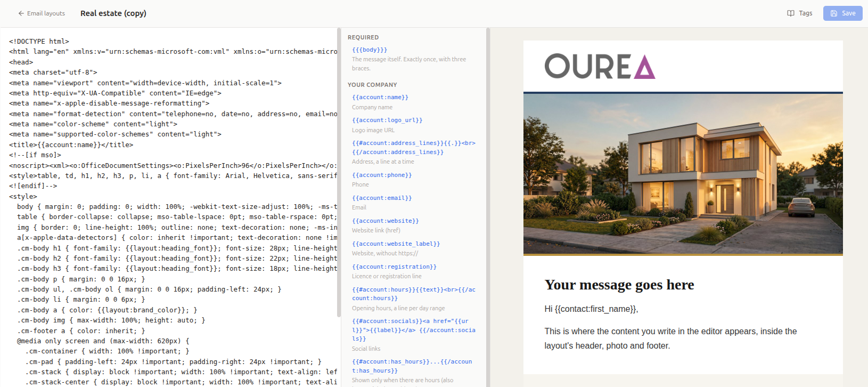Select the {{#account:socials}} variable snippet
Image resolution: width=868 pixels, height=387 pixels.
click(414, 330)
